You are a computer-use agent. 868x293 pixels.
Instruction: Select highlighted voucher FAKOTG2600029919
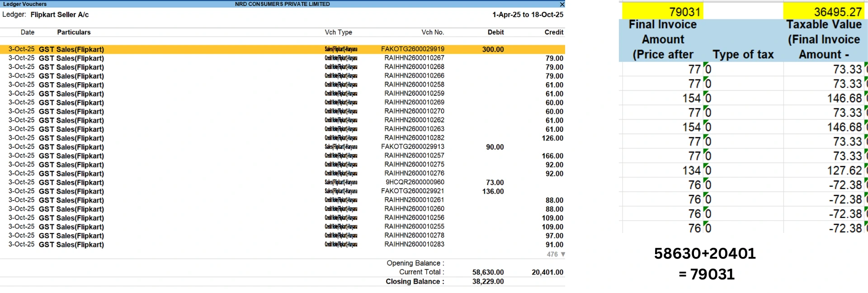(x=283, y=49)
